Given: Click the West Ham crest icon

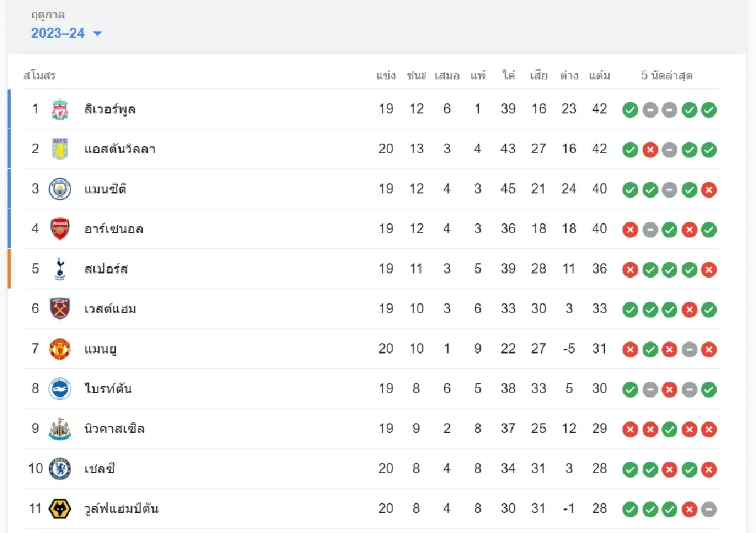Looking at the screenshot, I should point(60,309).
